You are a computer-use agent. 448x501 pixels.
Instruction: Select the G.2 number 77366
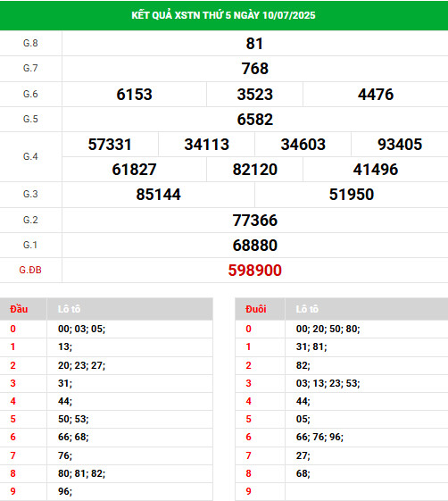click(x=255, y=221)
